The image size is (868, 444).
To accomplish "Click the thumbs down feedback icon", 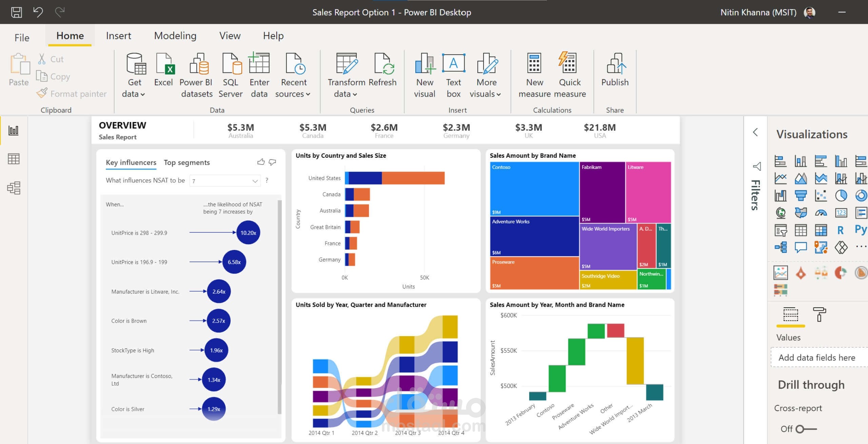I will tap(272, 162).
